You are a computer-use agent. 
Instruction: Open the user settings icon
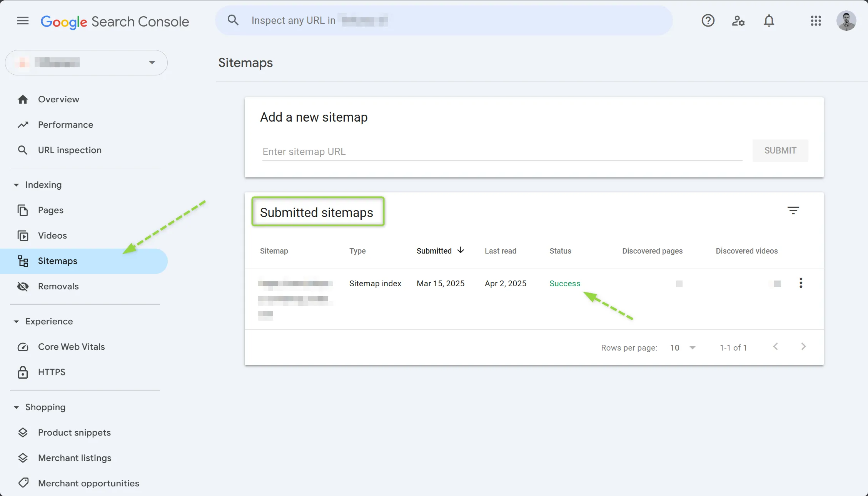click(738, 20)
